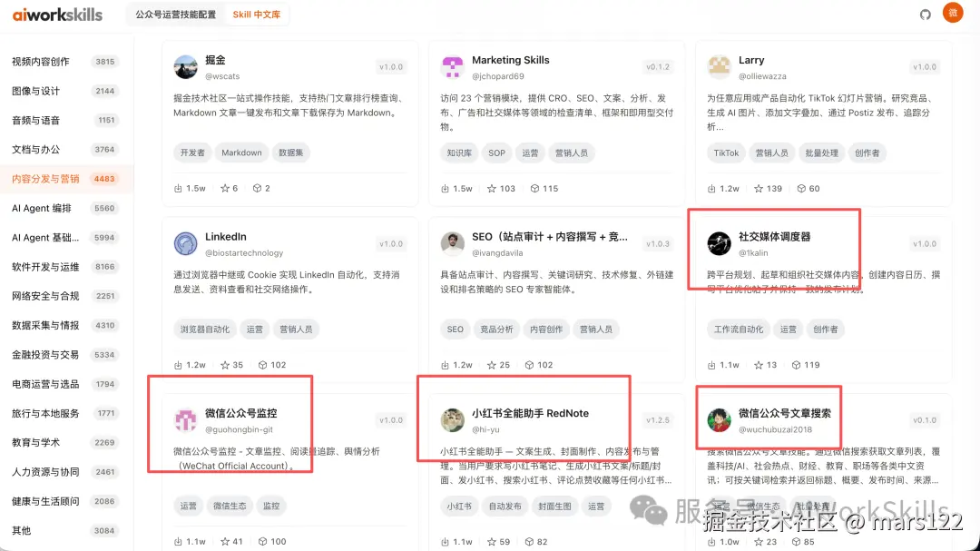Click package icon on 掘金 card
The width and height of the screenshot is (980, 551).
pyautogui.click(x=257, y=188)
